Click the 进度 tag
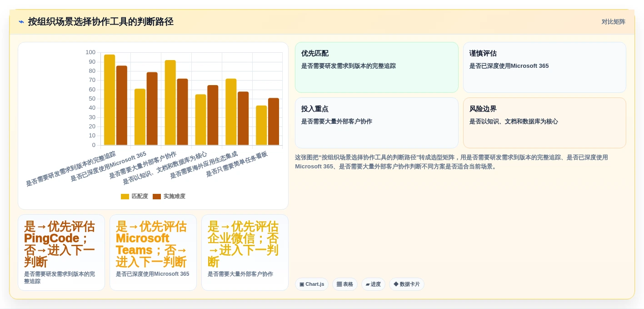The height and width of the screenshot is (309, 644). tap(373, 284)
